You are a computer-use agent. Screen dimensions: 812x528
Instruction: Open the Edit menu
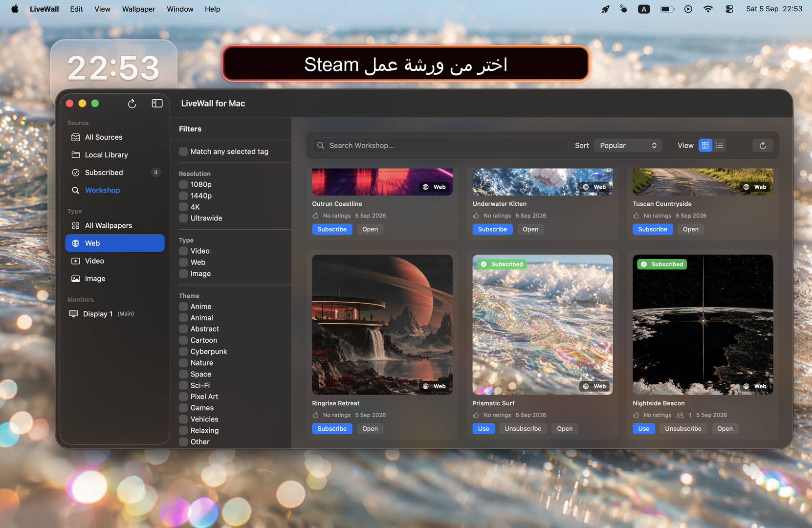(x=76, y=9)
